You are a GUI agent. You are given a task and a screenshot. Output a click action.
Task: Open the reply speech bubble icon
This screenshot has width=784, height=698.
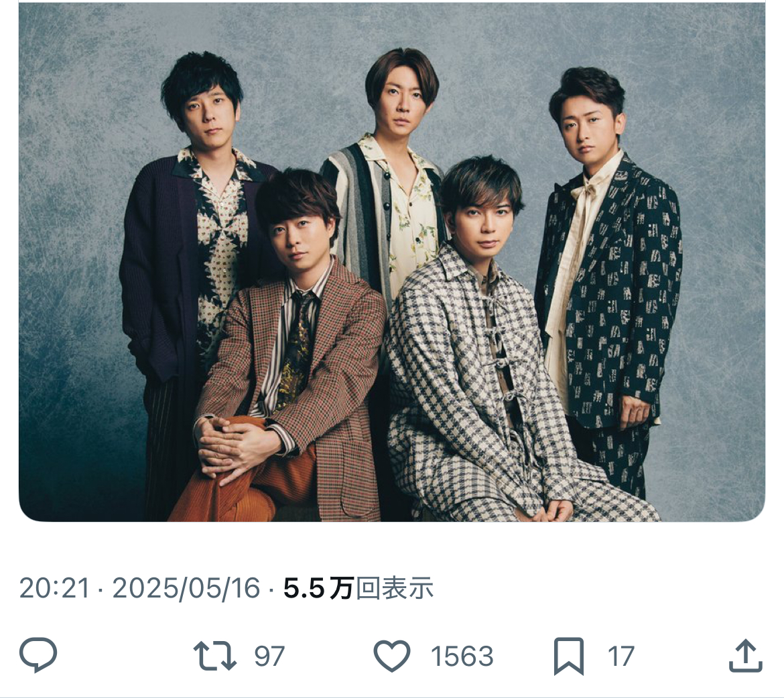pyautogui.click(x=38, y=655)
